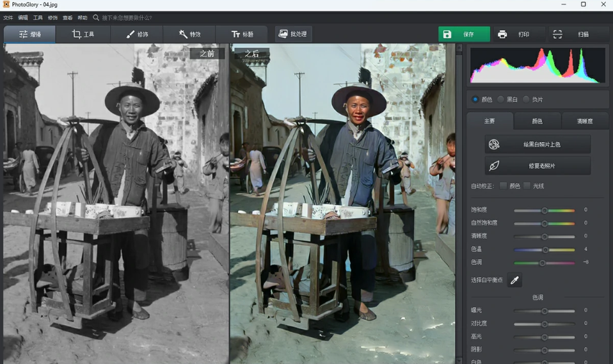
Task: Enable auto-correct 颜色 checkbox
Action: point(504,186)
